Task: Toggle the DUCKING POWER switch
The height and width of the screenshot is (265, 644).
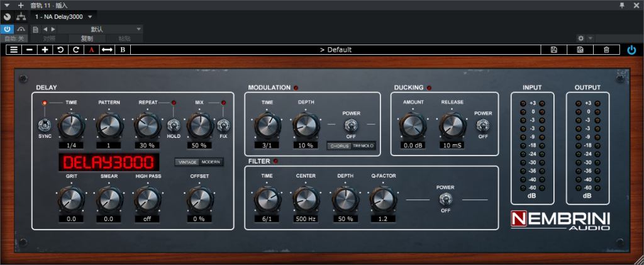Action: click(483, 125)
